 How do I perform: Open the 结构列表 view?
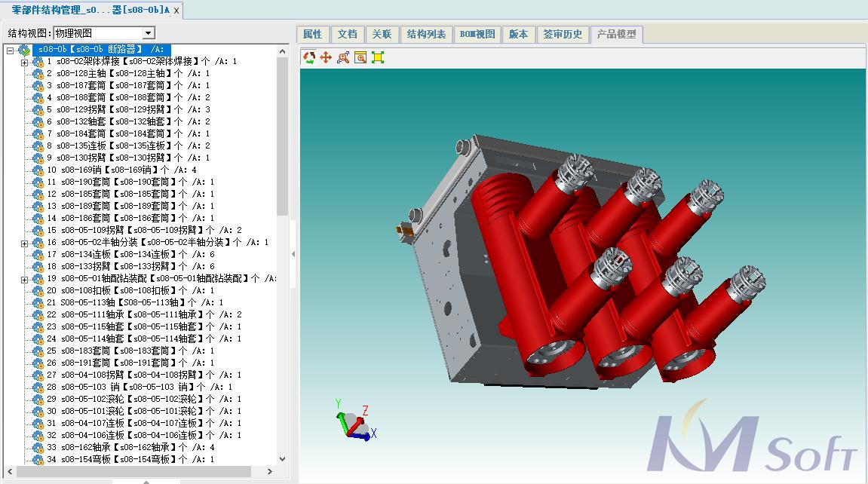tap(424, 34)
